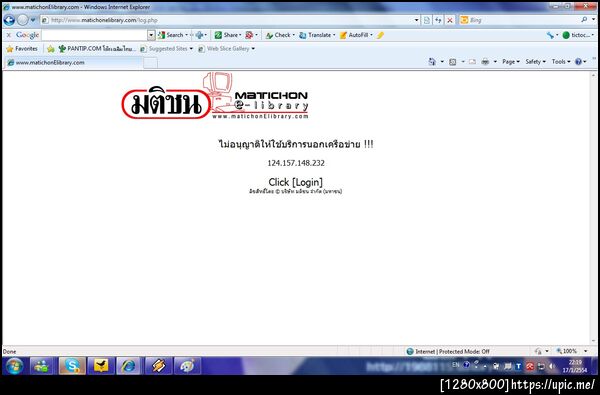600x395 pixels.
Task: Open the recent pages dropdown beside navigation arrows
Action: [x=33, y=20]
